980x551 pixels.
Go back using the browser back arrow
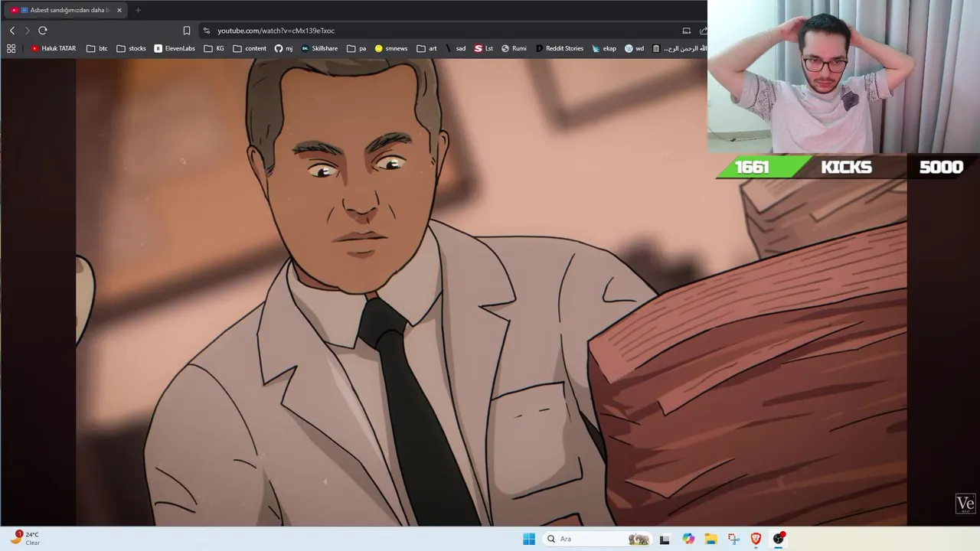12,31
